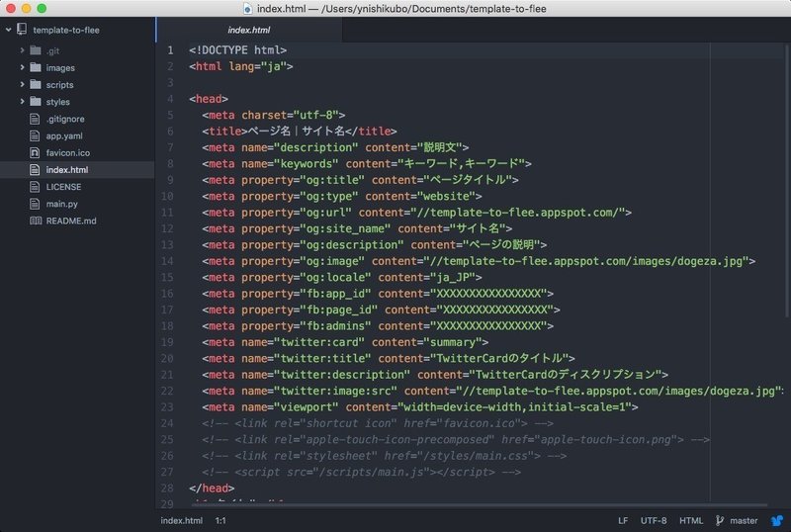The image size is (791, 532).
Task: Click the charset="utf-8" text
Action: pyautogui.click(x=290, y=115)
